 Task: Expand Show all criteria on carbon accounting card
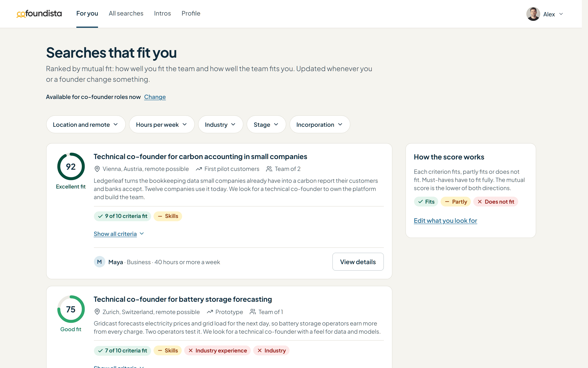tap(119, 234)
